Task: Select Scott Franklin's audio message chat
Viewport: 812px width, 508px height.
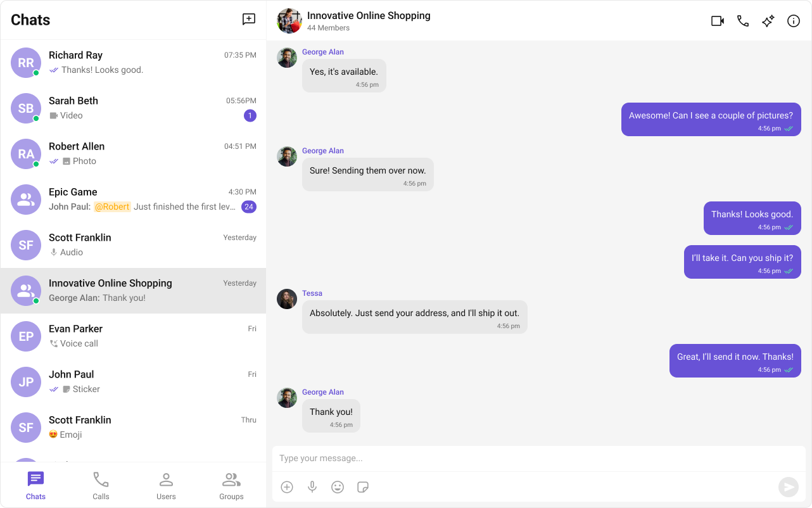Action: [x=133, y=244]
